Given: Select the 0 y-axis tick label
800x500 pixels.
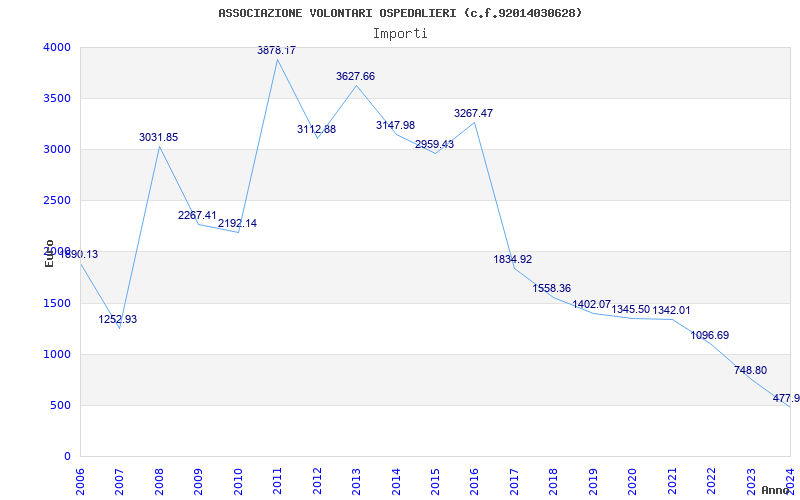Looking at the screenshot, I should (x=67, y=457).
